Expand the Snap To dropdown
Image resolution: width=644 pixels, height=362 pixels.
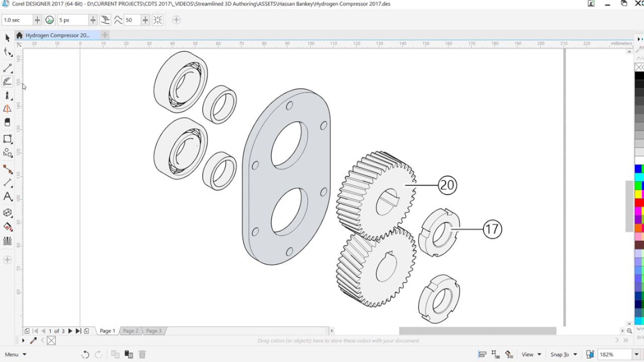563,354
